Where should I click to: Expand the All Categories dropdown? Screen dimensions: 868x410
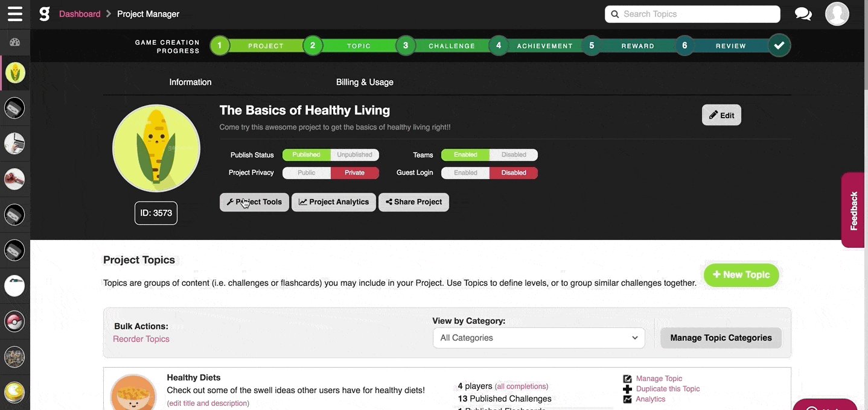click(539, 338)
